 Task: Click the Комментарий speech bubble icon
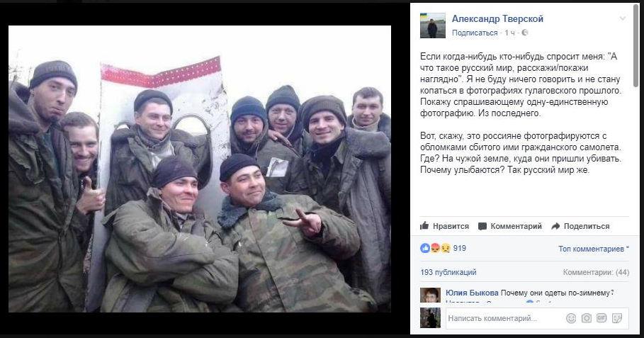coord(482,226)
